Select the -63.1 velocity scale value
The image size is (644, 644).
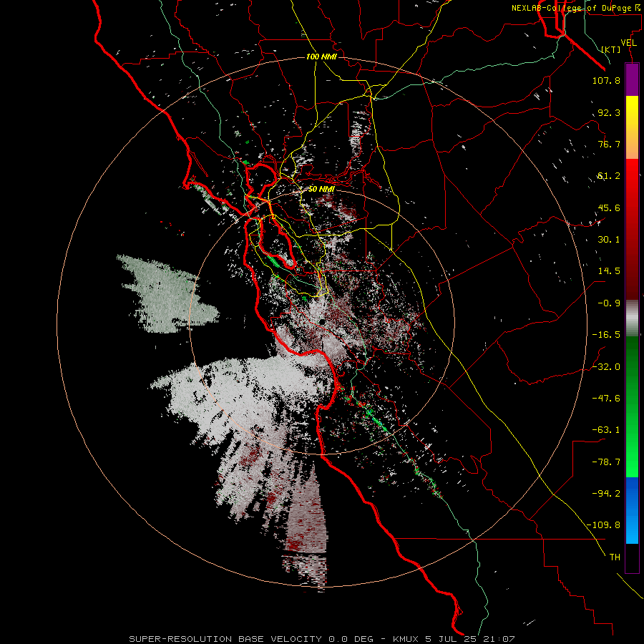(x=606, y=430)
